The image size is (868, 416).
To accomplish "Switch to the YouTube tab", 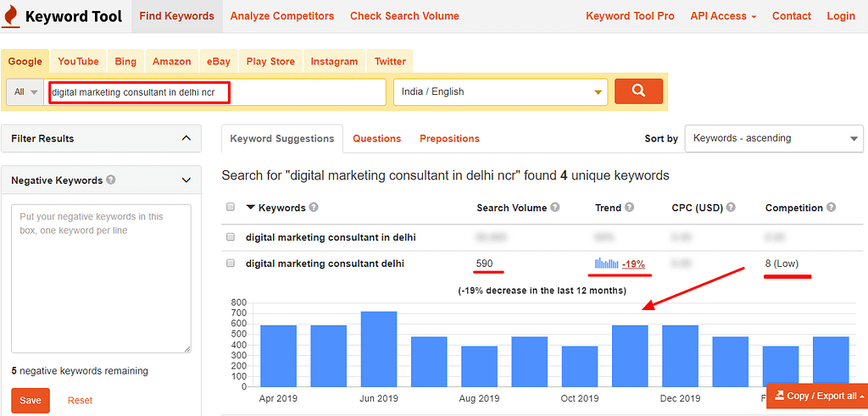I will [78, 61].
